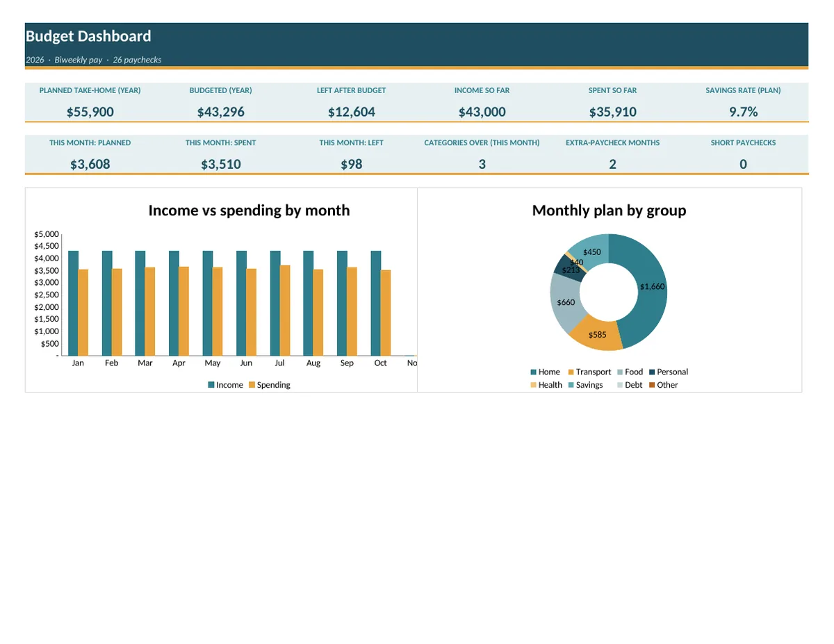This screenshot has height=644, width=834.
Task: Click the 'Monthly plan by group' chart title
Action: [x=609, y=210]
